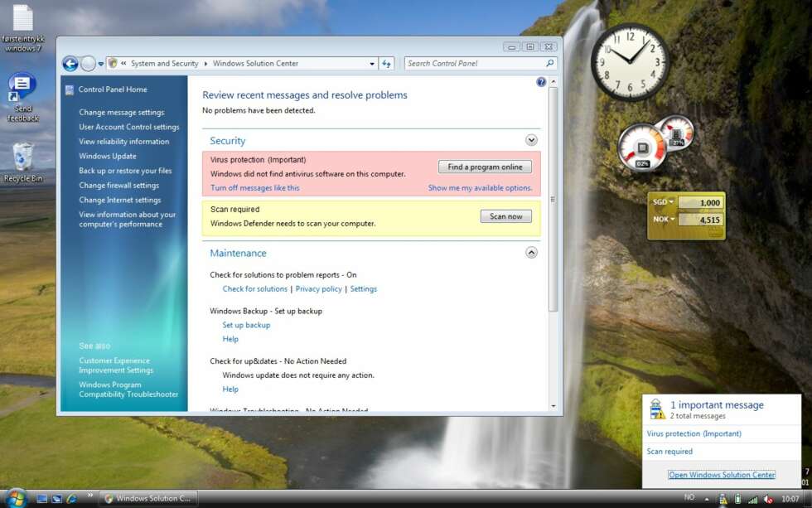Viewport: 812px width, 508px height.
Task: Click the Back navigation arrow
Action: tap(70, 64)
